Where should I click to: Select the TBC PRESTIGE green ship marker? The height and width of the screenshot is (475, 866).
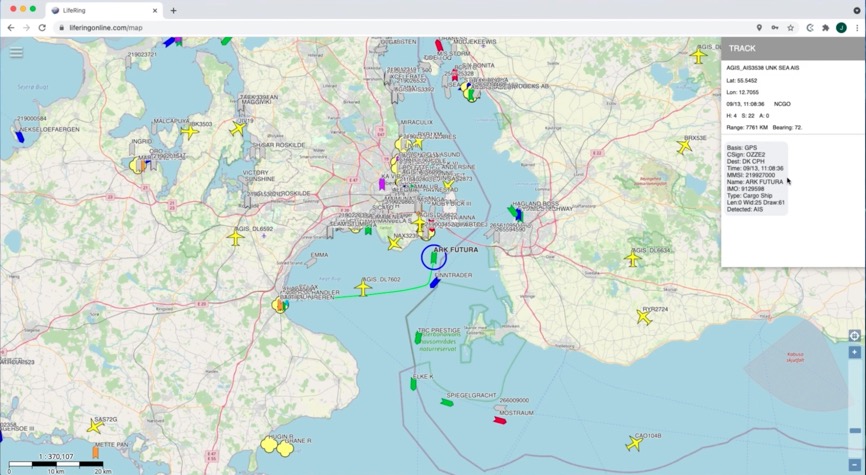pos(418,338)
